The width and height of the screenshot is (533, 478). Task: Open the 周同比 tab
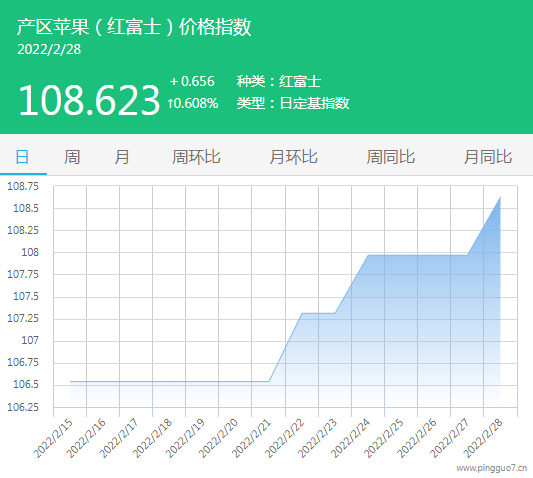391,157
